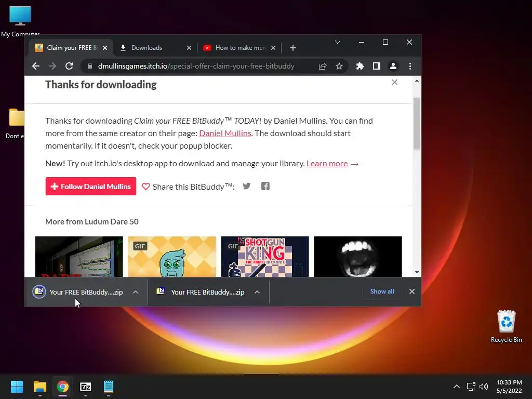Open the Chrome profile avatar
The width and height of the screenshot is (532, 399).
pos(393,66)
